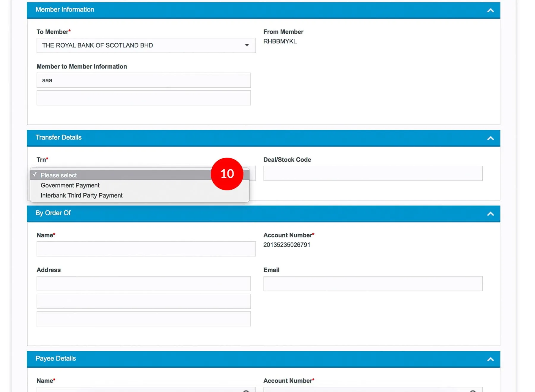Click the field containing 'aaa'
Image resolution: width=535 pixels, height=392 pixels.
tap(144, 80)
